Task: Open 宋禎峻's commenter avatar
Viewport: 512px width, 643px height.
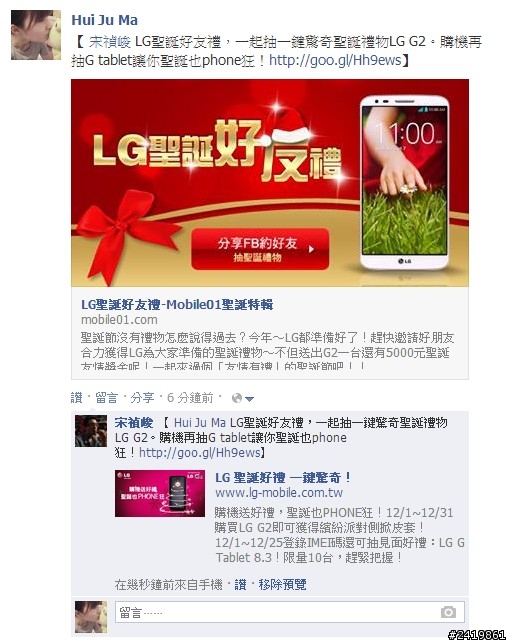Action: (x=91, y=431)
